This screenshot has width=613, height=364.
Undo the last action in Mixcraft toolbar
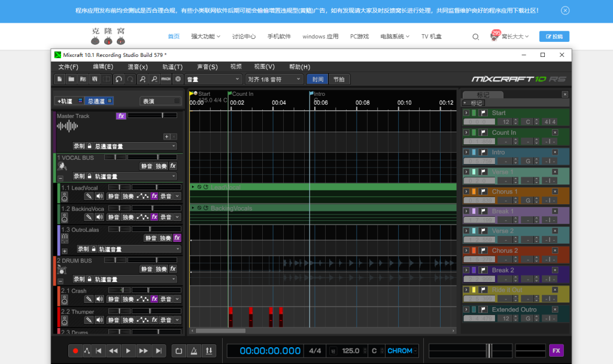tap(119, 79)
